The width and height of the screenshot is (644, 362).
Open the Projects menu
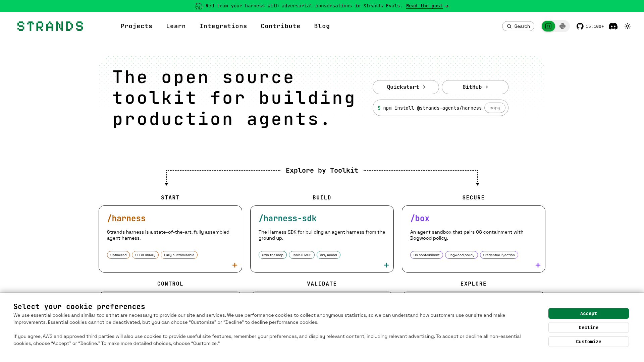[x=137, y=26]
